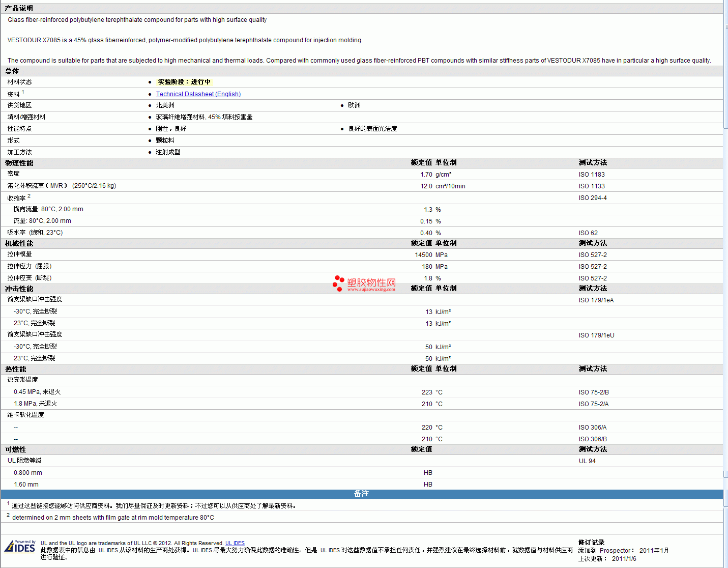This screenshot has width=728, height=568.
Task: Click the UL 94 test method
Action: click(x=587, y=461)
